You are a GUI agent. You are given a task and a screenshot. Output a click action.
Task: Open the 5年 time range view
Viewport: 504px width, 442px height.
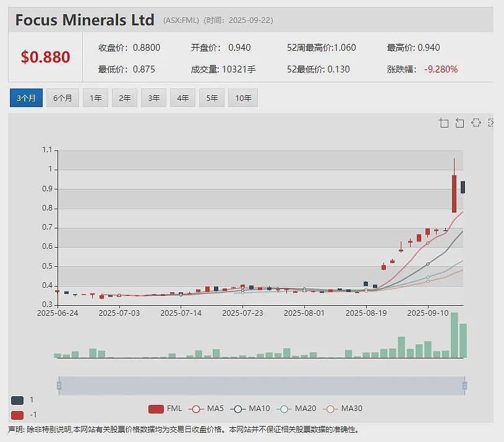211,98
